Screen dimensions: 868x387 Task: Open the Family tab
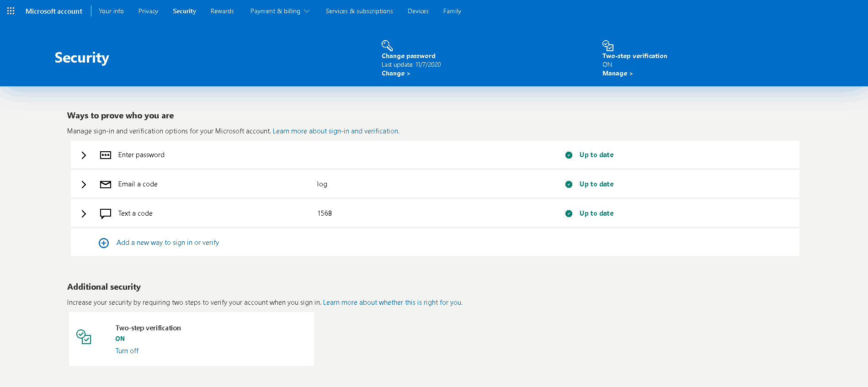click(452, 11)
